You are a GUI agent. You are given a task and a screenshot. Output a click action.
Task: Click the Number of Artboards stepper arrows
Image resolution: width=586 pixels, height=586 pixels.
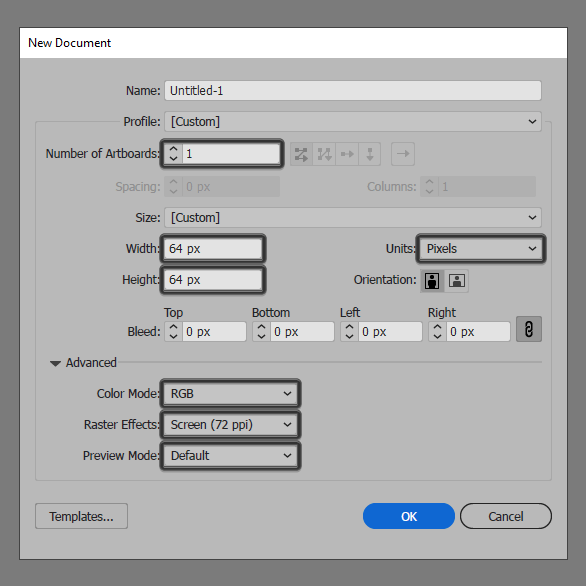(x=173, y=154)
